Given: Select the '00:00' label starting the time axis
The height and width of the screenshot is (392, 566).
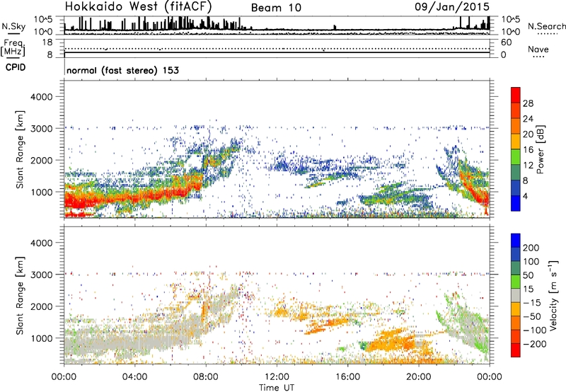Looking at the screenshot, I should pos(64,377).
